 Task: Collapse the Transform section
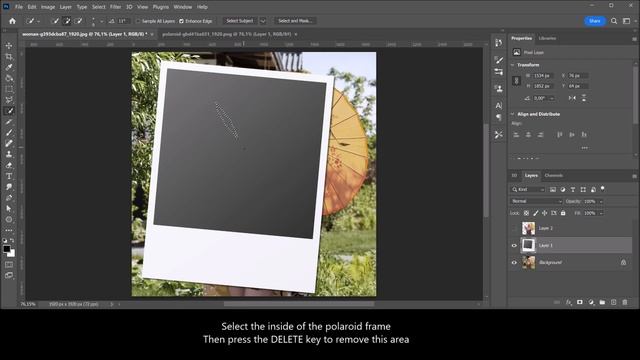(513, 65)
